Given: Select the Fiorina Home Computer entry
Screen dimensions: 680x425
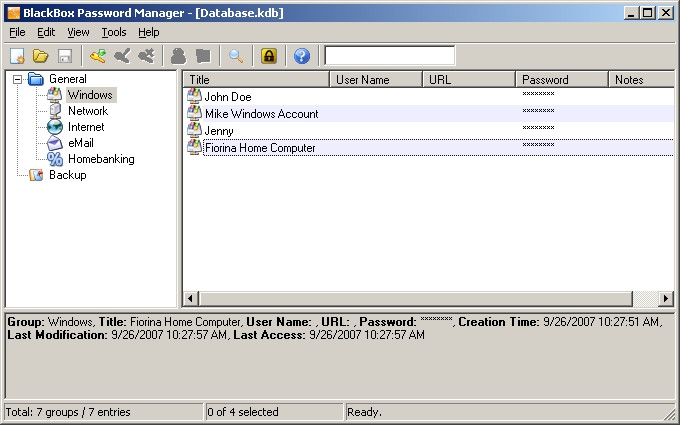Looking at the screenshot, I should [260, 148].
